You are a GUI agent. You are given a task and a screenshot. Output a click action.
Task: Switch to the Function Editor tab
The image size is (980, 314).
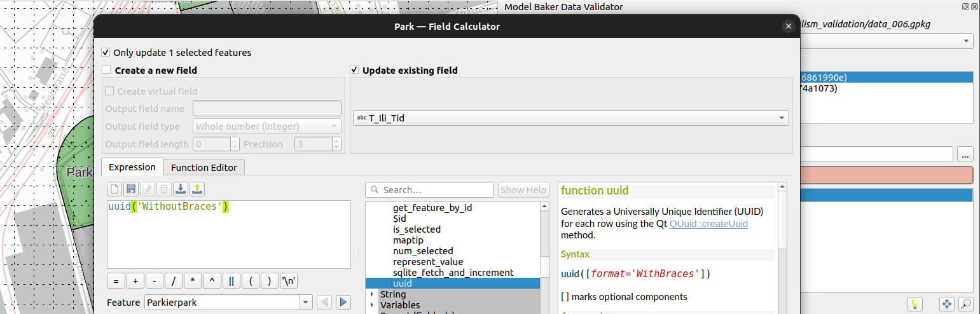[204, 168]
